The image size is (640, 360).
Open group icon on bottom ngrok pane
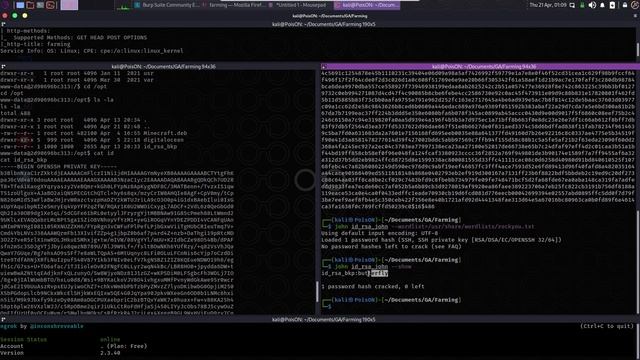pyautogui.click(x=3, y=320)
